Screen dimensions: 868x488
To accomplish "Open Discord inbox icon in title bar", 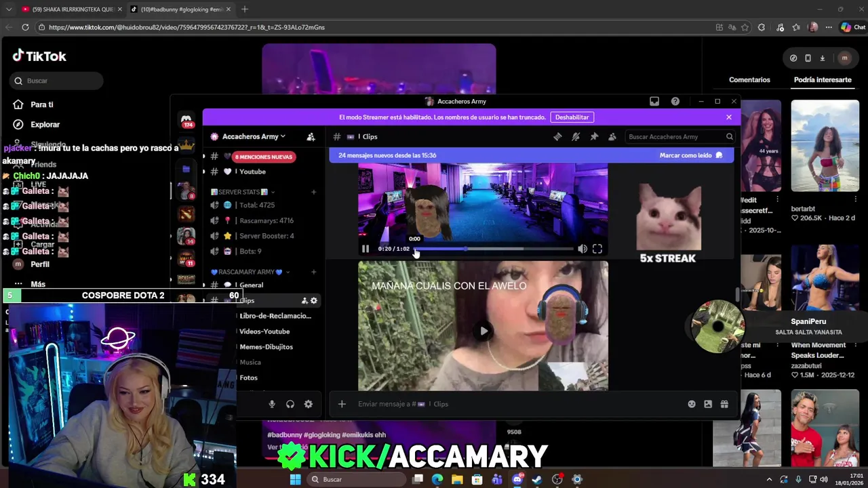I will [654, 101].
